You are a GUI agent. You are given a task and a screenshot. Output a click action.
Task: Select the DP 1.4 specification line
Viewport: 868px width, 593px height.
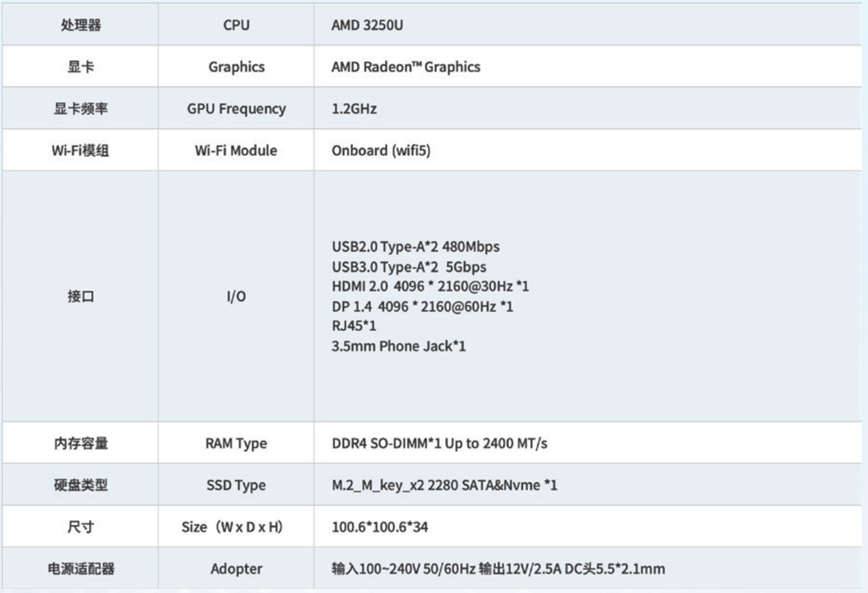click(x=423, y=306)
